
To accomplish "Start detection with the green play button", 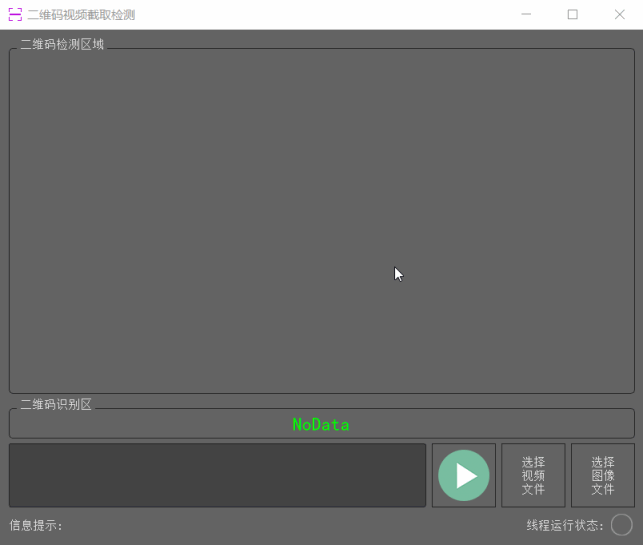I will [x=464, y=475].
